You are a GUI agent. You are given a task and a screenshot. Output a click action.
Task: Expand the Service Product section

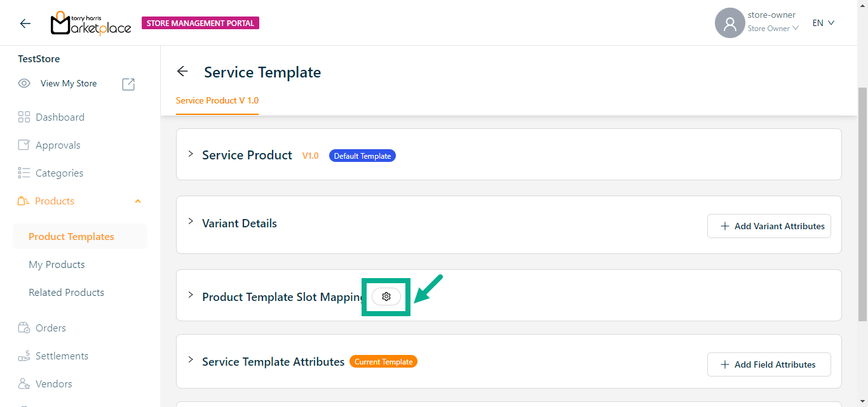191,154
